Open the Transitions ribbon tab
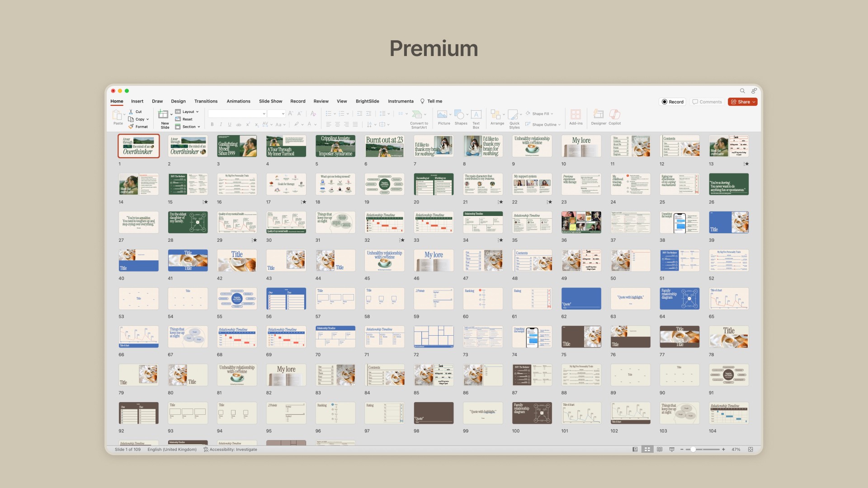868x488 pixels. click(x=206, y=101)
